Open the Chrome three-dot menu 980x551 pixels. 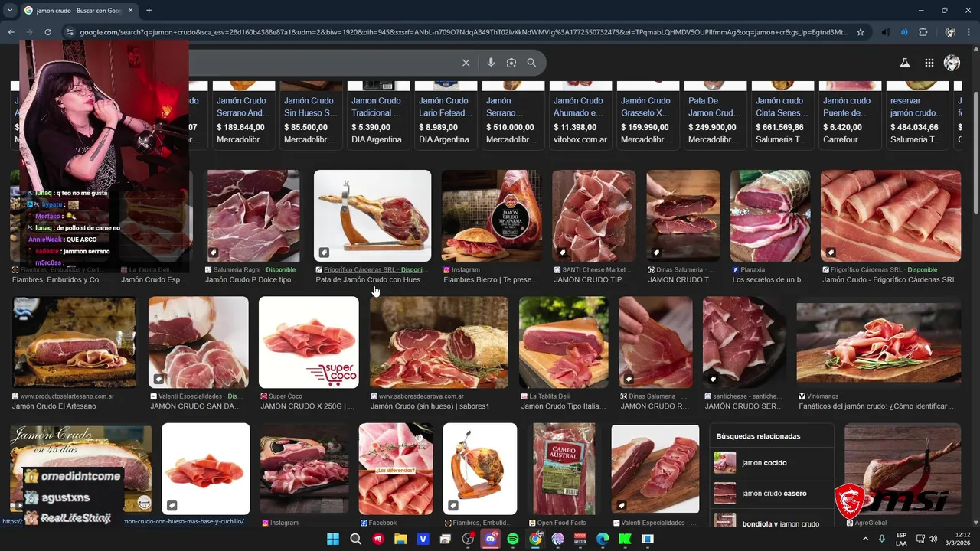969,32
